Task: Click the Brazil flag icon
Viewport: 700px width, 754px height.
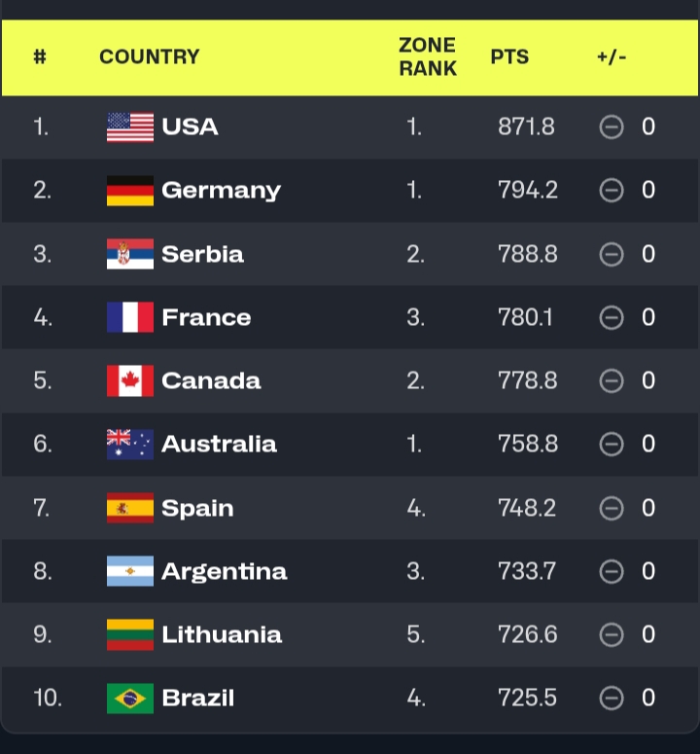Action: (x=129, y=698)
